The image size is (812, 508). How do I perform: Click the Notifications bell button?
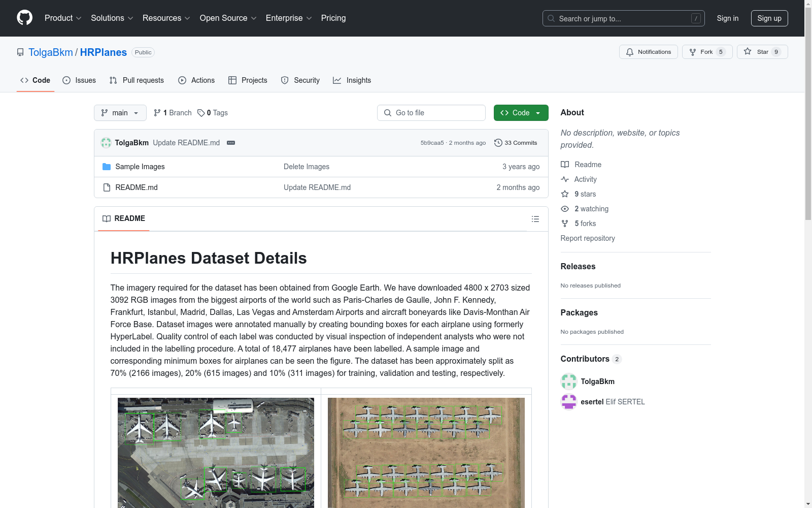[648, 52]
